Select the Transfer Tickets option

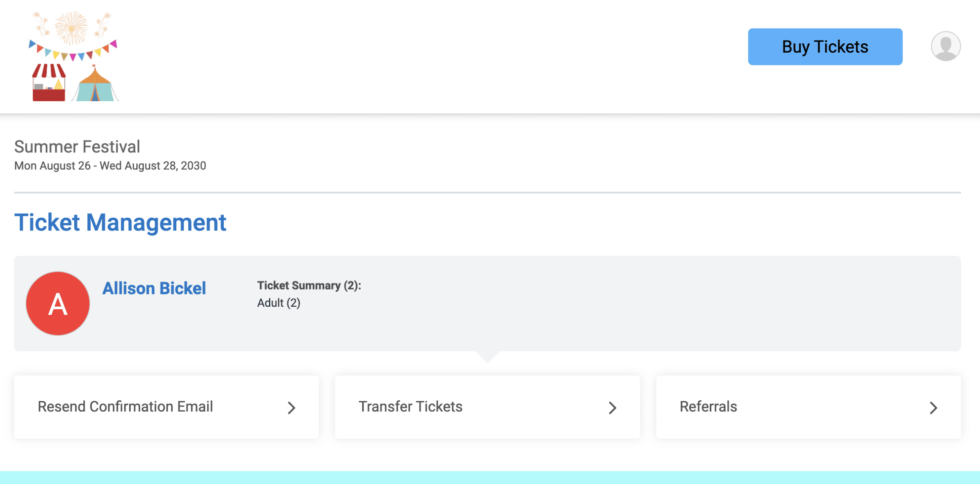click(488, 407)
